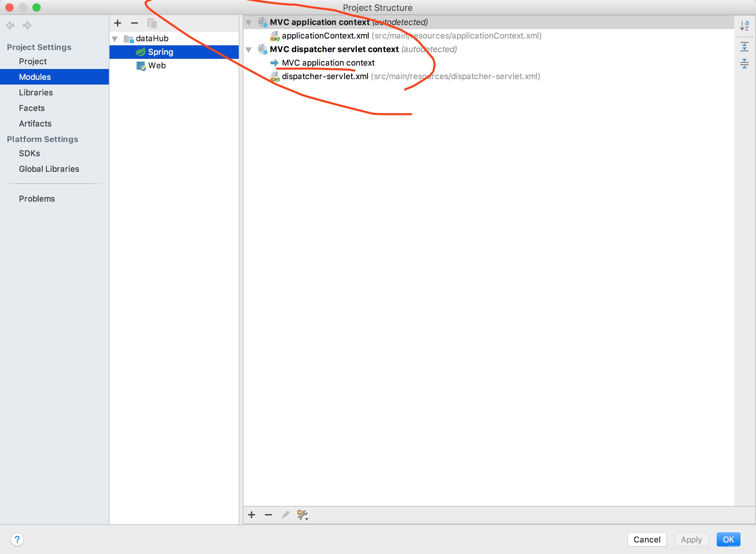Select the dispatcher-servlet.xml file entry

(x=325, y=76)
